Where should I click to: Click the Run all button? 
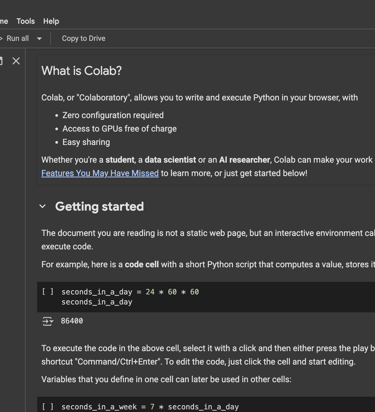(x=15, y=39)
